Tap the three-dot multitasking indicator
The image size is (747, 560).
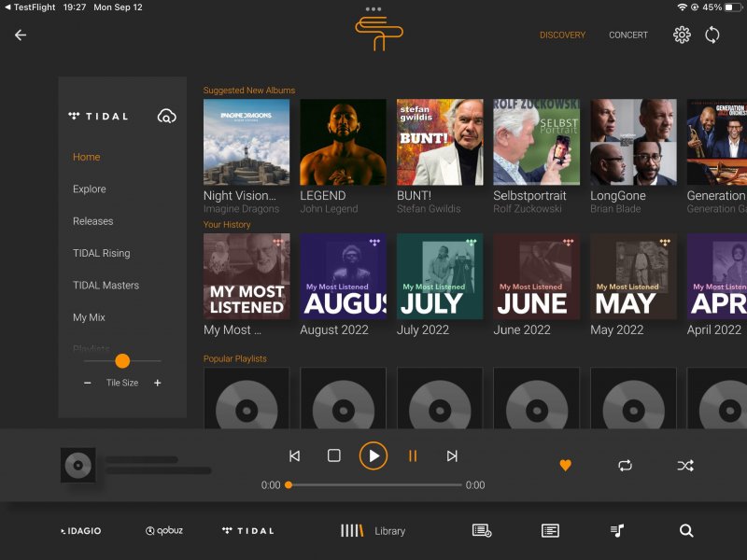click(x=373, y=9)
